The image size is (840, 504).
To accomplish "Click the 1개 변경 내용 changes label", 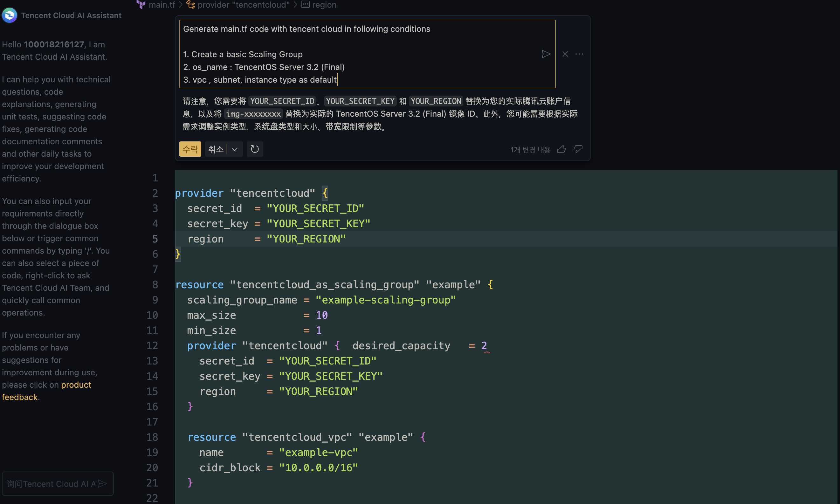I will (x=530, y=149).
